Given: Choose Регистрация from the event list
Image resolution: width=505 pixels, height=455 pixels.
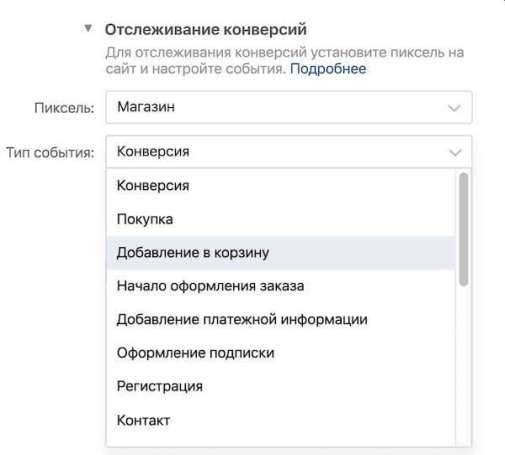Looking at the screenshot, I should (x=281, y=386).
